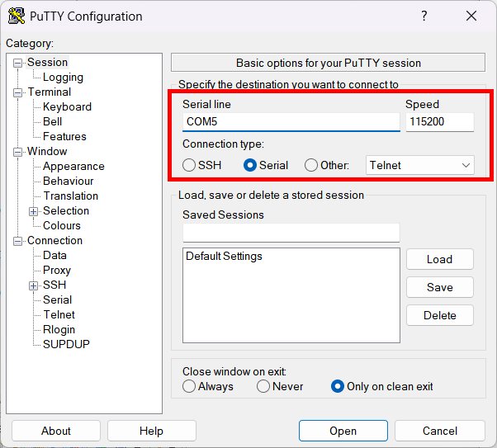This screenshot has width=497, height=448.
Task: Open the Connection category
Action: (54, 240)
